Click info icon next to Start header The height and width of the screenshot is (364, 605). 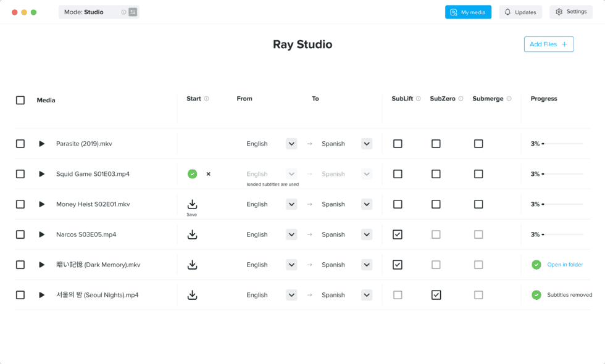tap(207, 99)
